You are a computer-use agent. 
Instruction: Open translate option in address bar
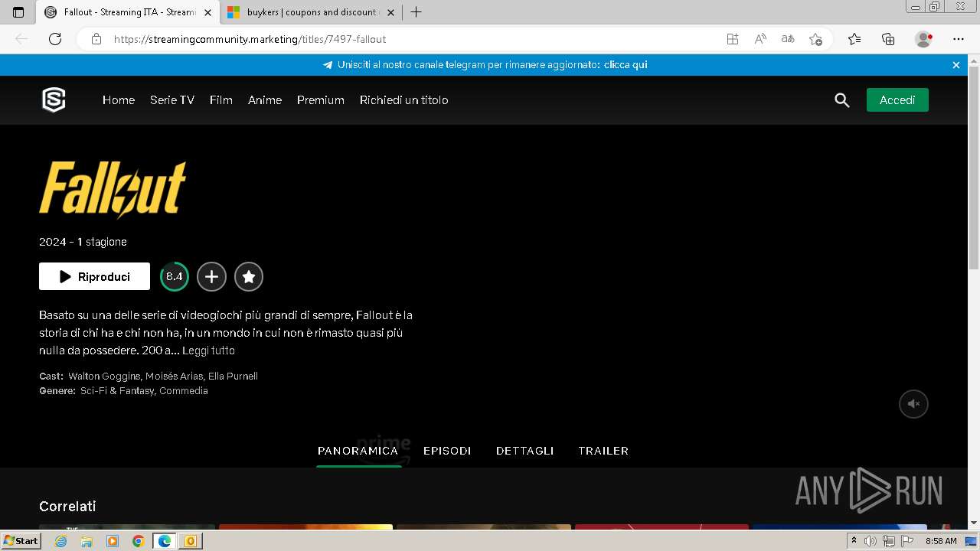point(788,39)
